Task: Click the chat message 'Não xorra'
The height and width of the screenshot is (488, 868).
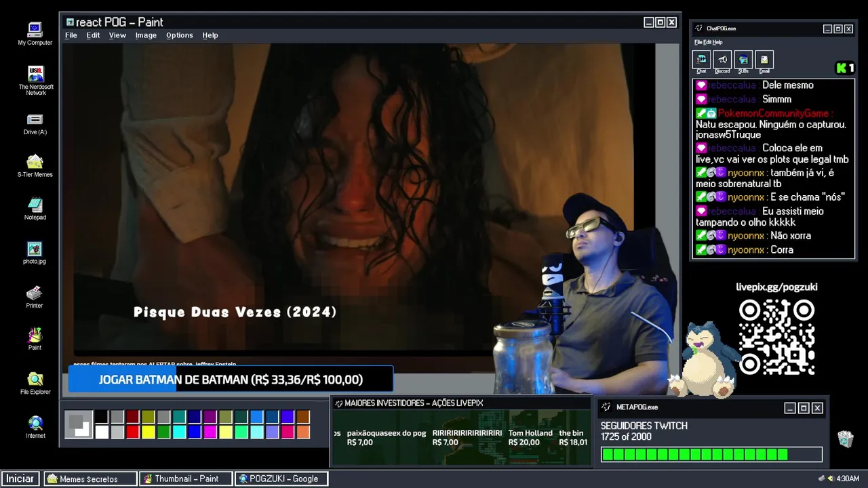Action: [x=791, y=235]
